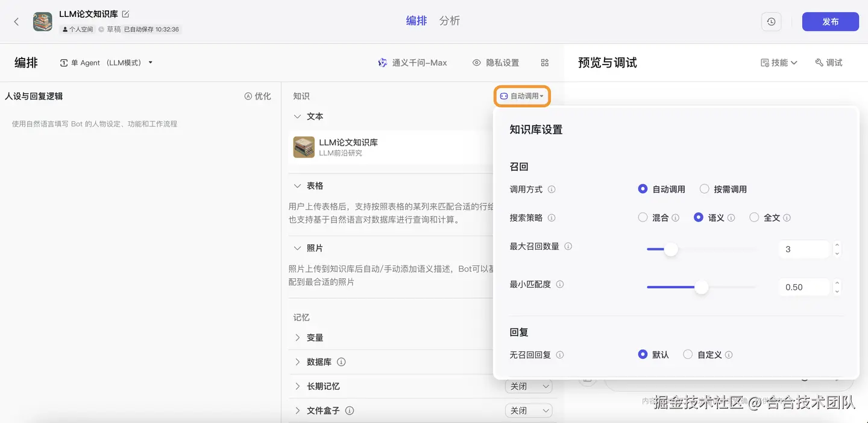Screen dimensions: 868x423
Task: Go back with the left arrow icon
Action: click(16, 22)
